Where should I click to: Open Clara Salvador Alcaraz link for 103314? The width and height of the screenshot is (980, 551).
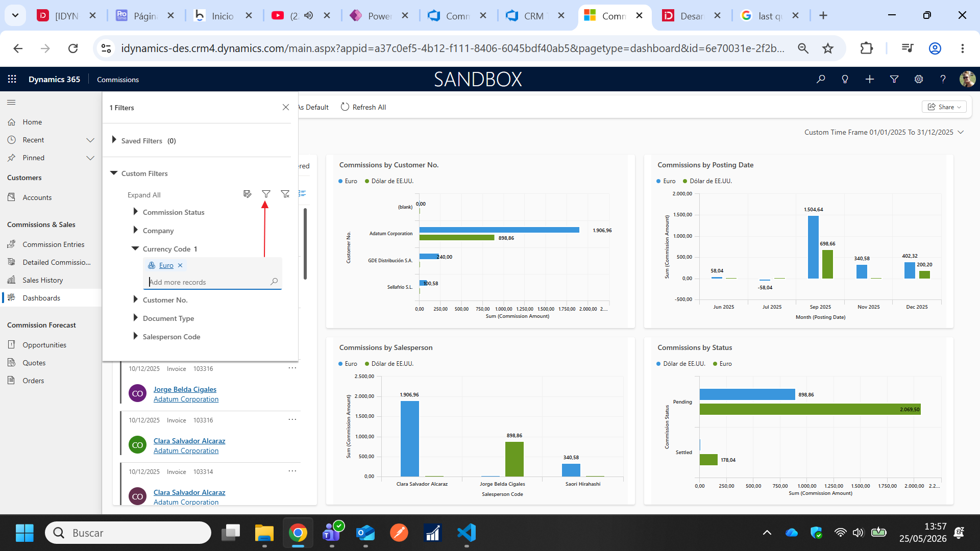189,492
